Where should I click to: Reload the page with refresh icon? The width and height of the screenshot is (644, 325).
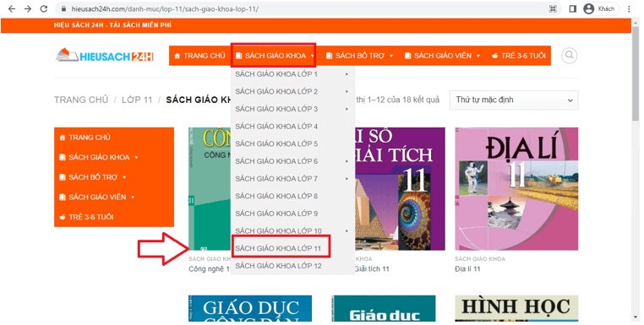point(44,8)
